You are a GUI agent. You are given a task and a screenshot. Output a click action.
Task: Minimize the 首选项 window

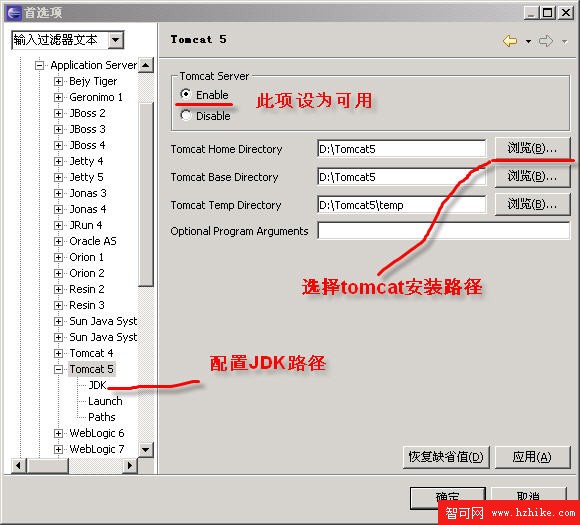531,13
